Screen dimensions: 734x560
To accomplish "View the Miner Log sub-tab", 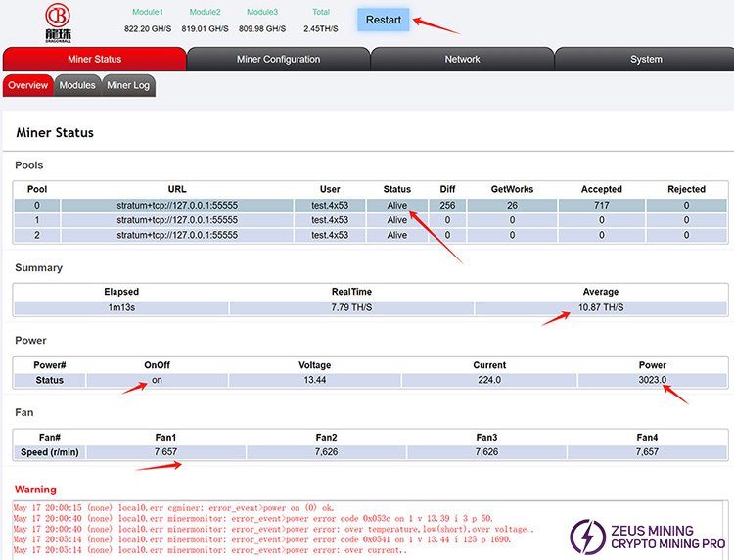I will tap(128, 85).
